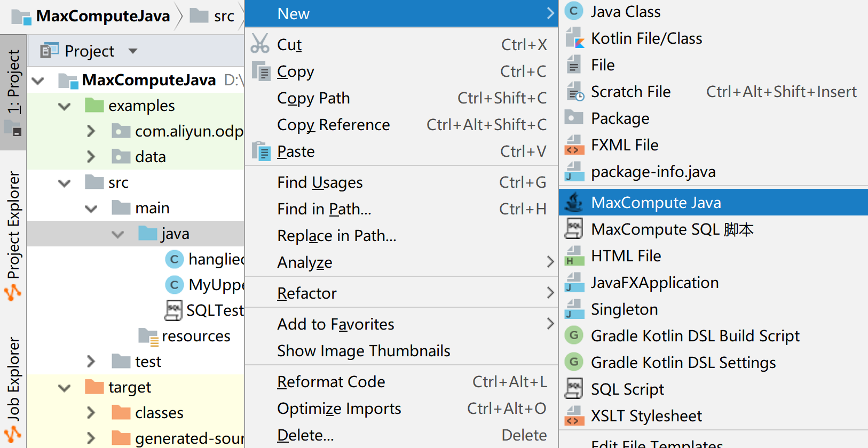The image size is (868, 448).
Task: Collapse the java source folder
Action: click(118, 234)
